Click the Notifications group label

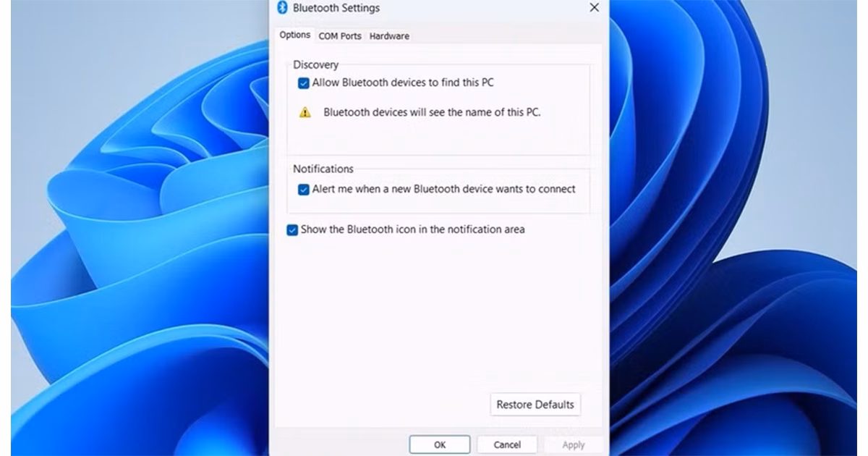click(x=323, y=169)
